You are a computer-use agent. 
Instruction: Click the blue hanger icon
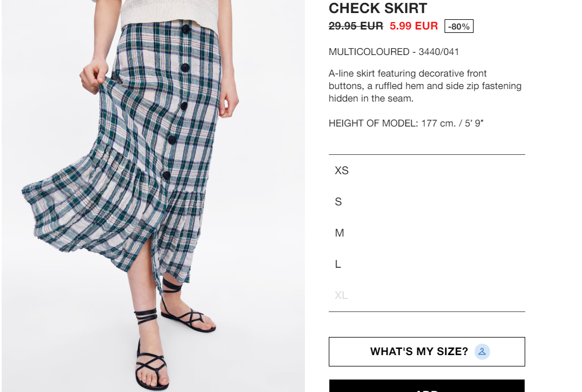(x=482, y=352)
